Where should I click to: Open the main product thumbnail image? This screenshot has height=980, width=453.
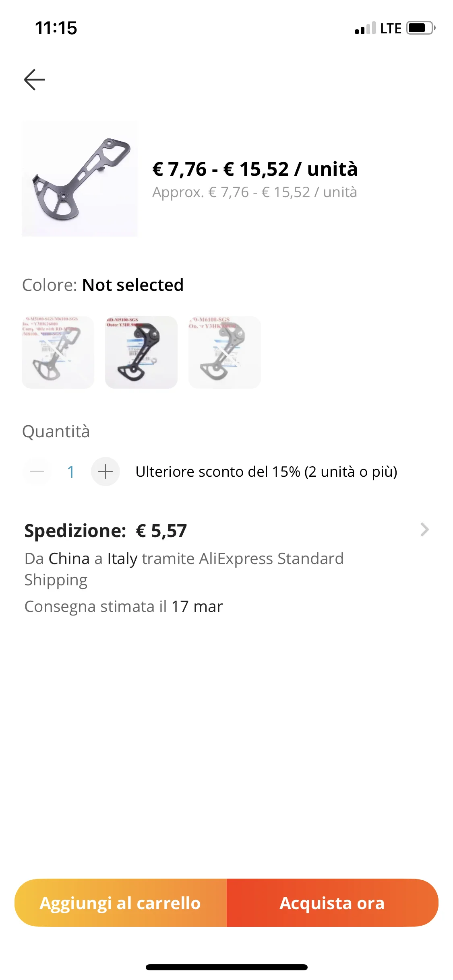(80, 179)
